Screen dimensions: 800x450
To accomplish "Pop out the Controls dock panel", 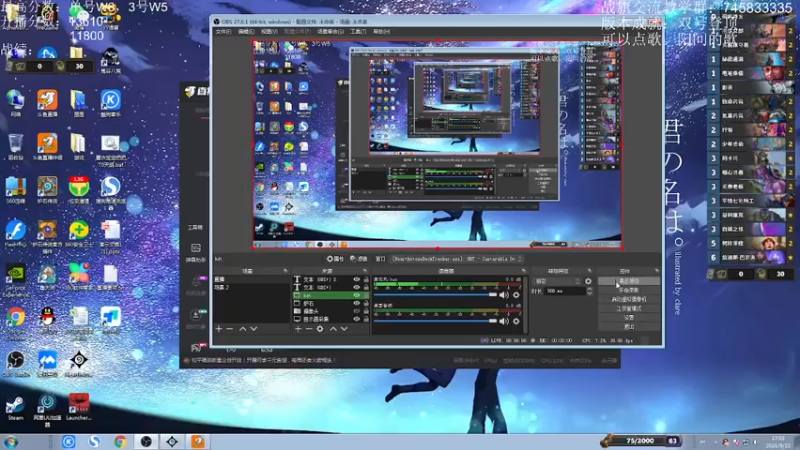I will [x=657, y=271].
